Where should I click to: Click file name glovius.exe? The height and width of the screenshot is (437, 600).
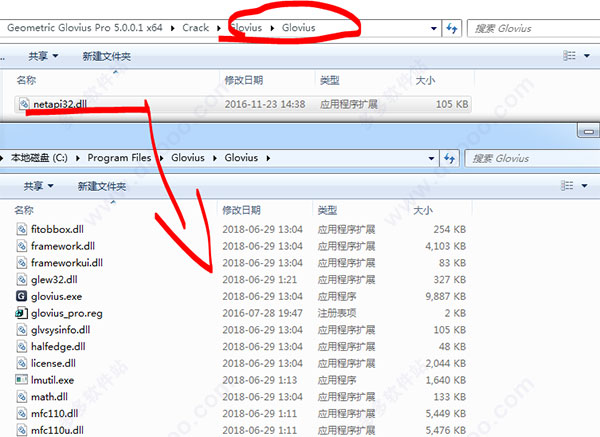[57, 296]
